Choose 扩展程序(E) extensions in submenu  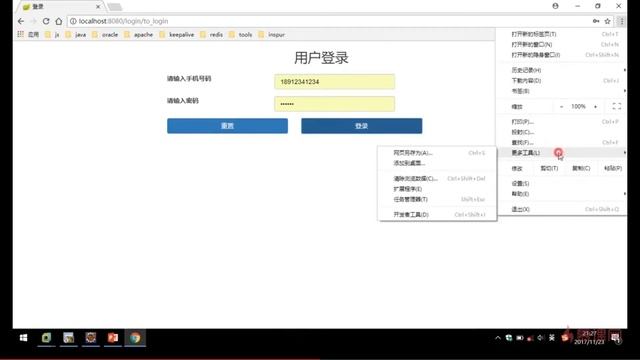437,189
